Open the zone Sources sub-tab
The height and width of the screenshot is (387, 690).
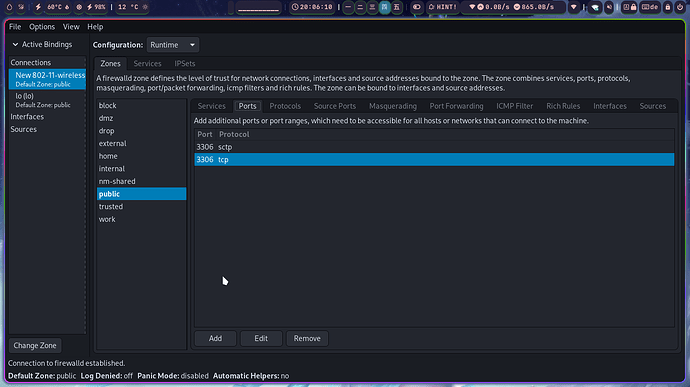click(x=653, y=106)
